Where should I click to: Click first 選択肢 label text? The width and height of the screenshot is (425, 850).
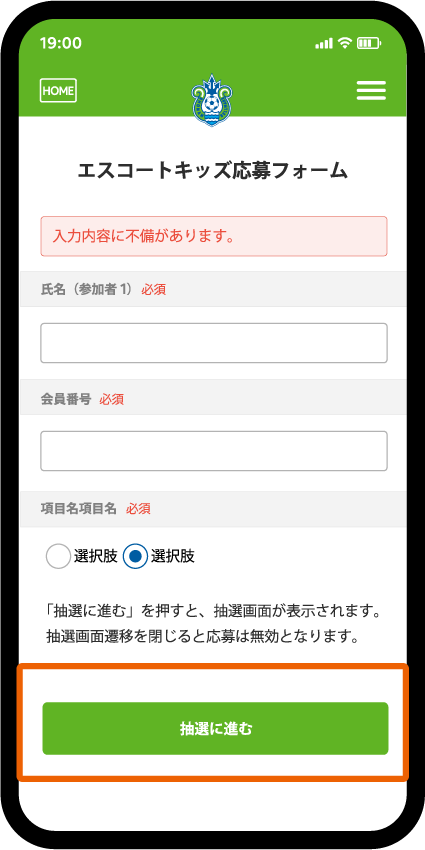point(96,556)
